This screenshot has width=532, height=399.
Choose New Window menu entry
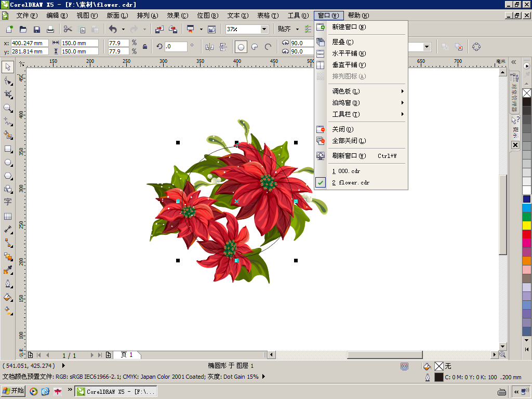pos(361,27)
